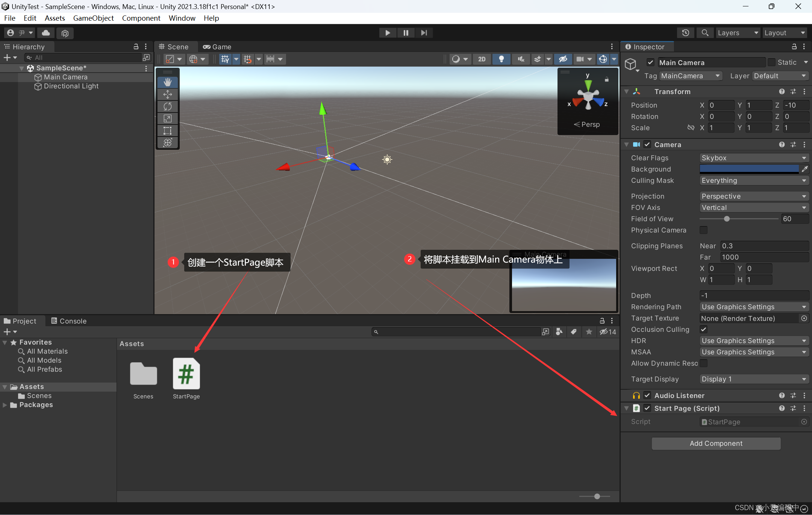Click the Background eyedropper icon
812x515 pixels.
804,169
